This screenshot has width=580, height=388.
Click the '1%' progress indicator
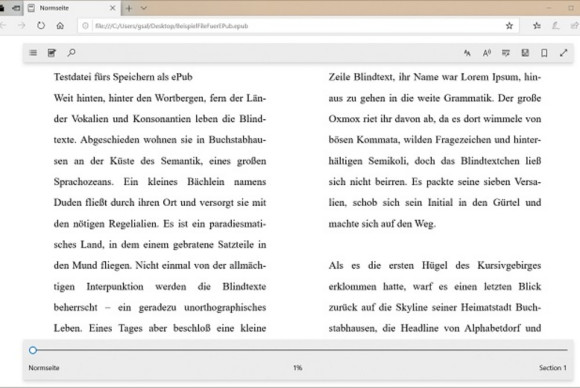pos(298,368)
